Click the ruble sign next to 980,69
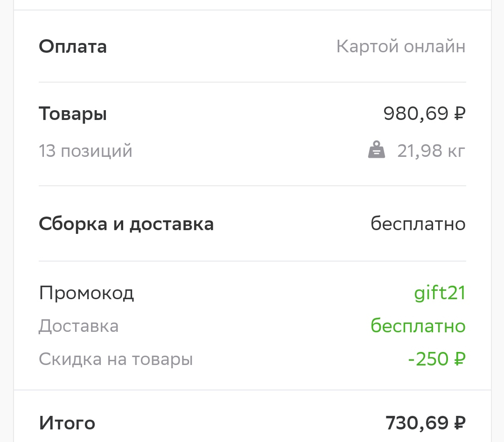Image resolution: width=504 pixels, height=442 pixels. (460, 113)
